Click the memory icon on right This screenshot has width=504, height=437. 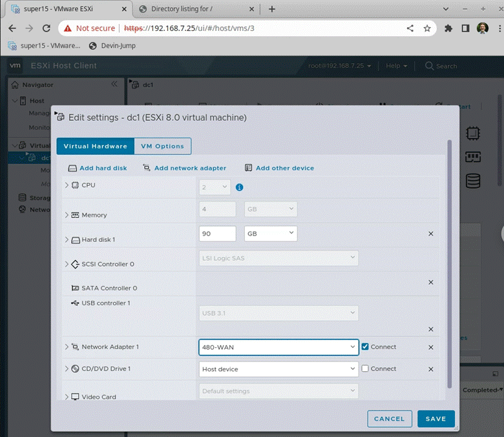[x=473, y=157]
